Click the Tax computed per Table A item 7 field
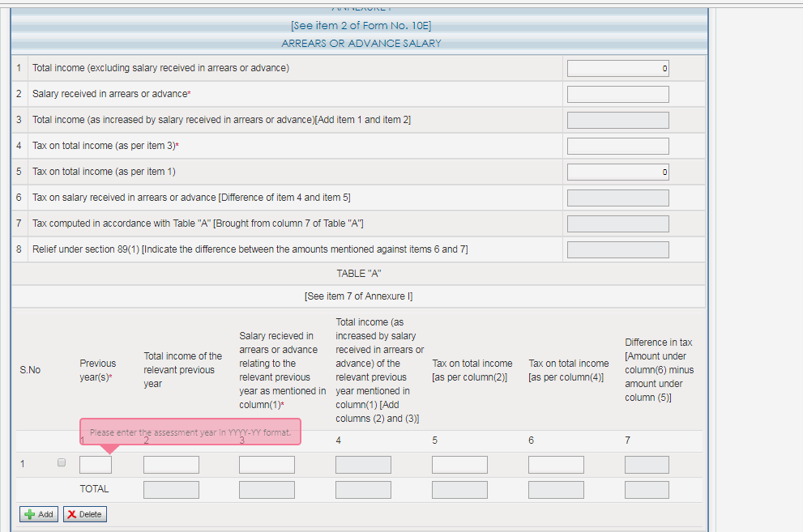Image resolution: width=803 pixels, height=532 pixels. pyautogui.click(x=617, y=223)
